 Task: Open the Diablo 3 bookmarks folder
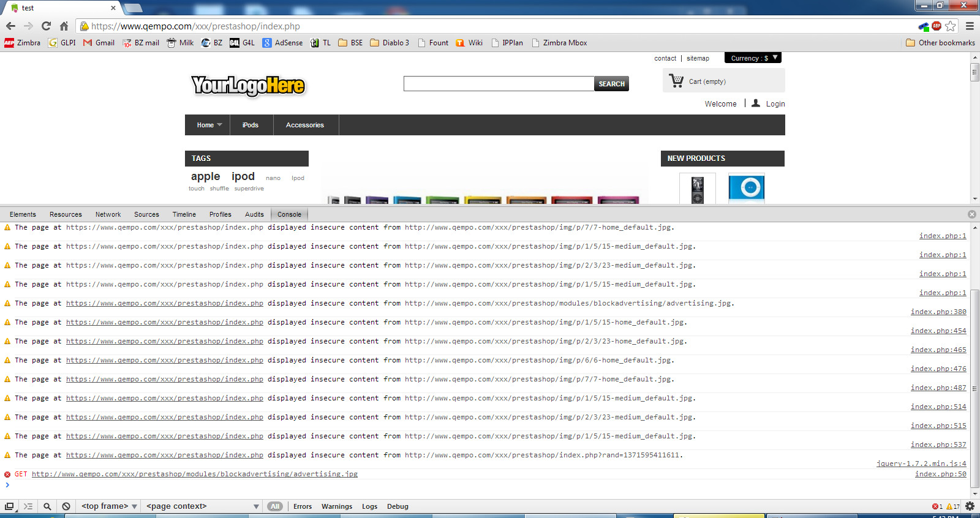pos(390,43)
